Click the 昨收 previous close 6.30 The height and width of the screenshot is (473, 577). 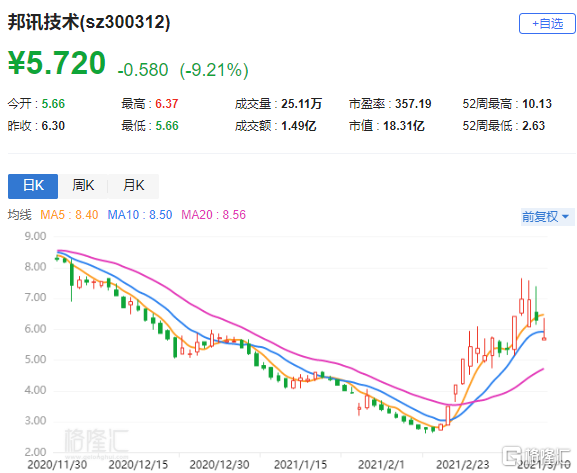coord(53,126)
